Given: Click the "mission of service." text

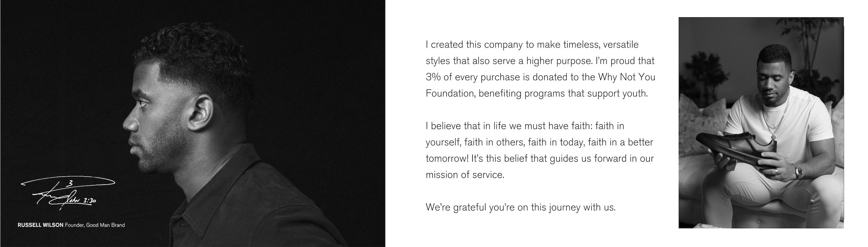Looking at the screenshot, I should pos(465,174).
